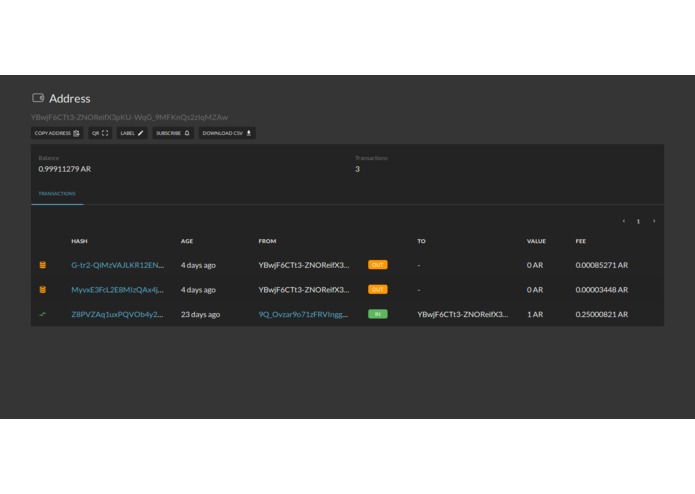Go to the next page arrow

click(x=654, y=221)
